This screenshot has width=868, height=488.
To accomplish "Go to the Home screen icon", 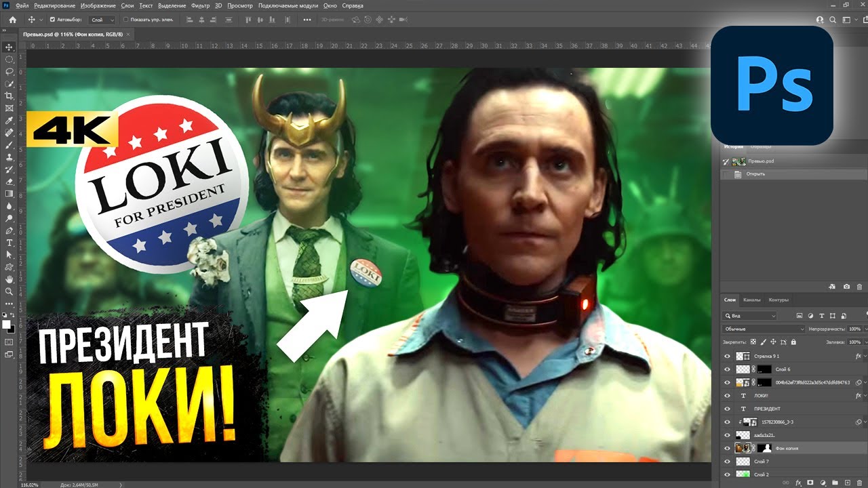I will tap(12, 20).
